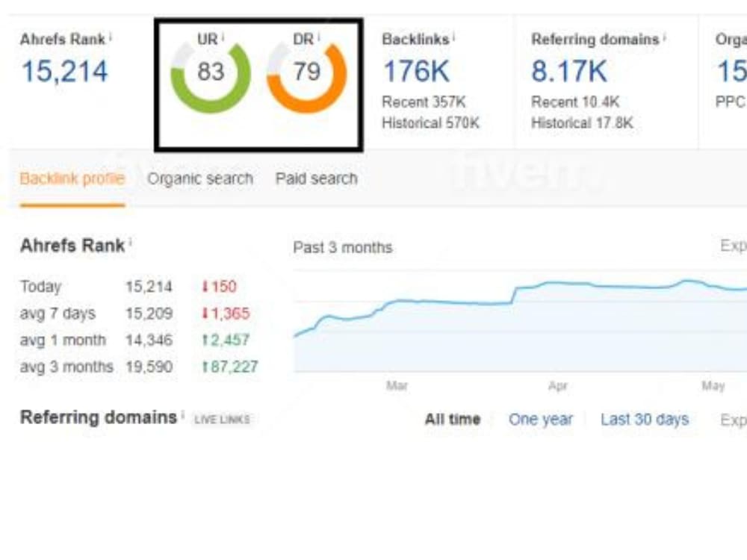Click info icon beside lower Referring domains heading

(x=182, y=414)
